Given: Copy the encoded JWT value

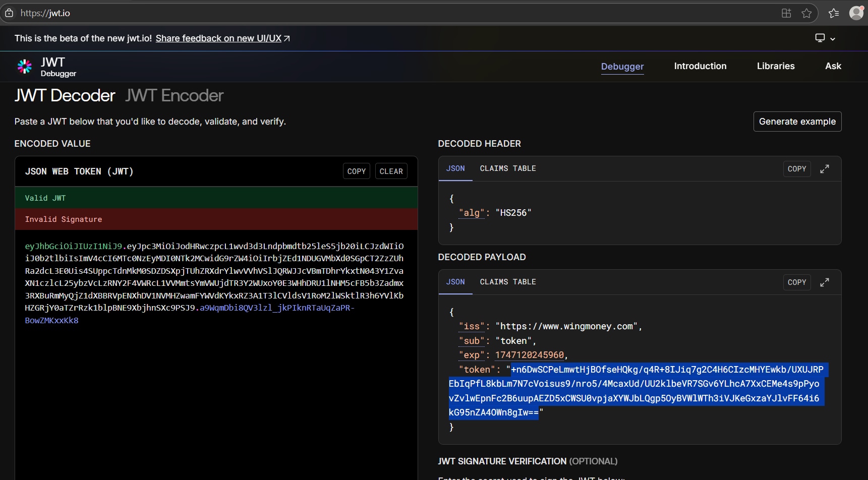Looking at the screenshot, I should click(357, 171).
